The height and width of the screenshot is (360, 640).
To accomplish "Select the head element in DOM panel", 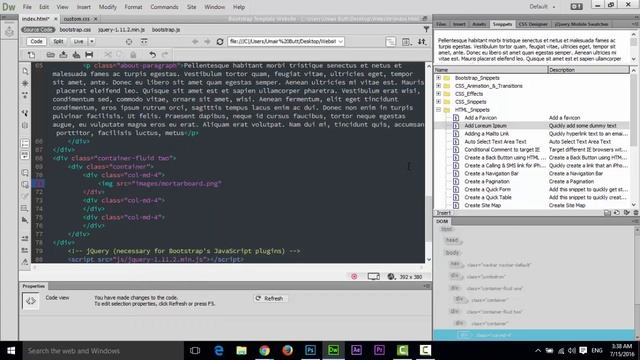I will coord(451,240).
